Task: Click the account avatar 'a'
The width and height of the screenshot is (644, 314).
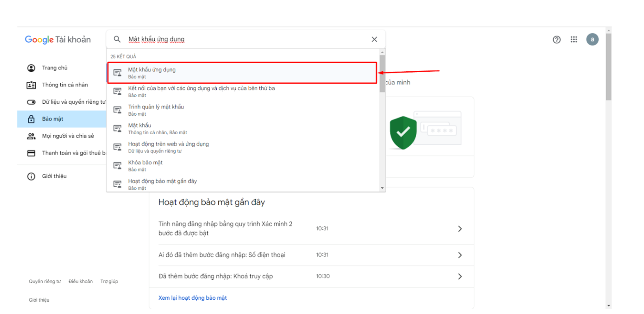Action: pos(592,39)
